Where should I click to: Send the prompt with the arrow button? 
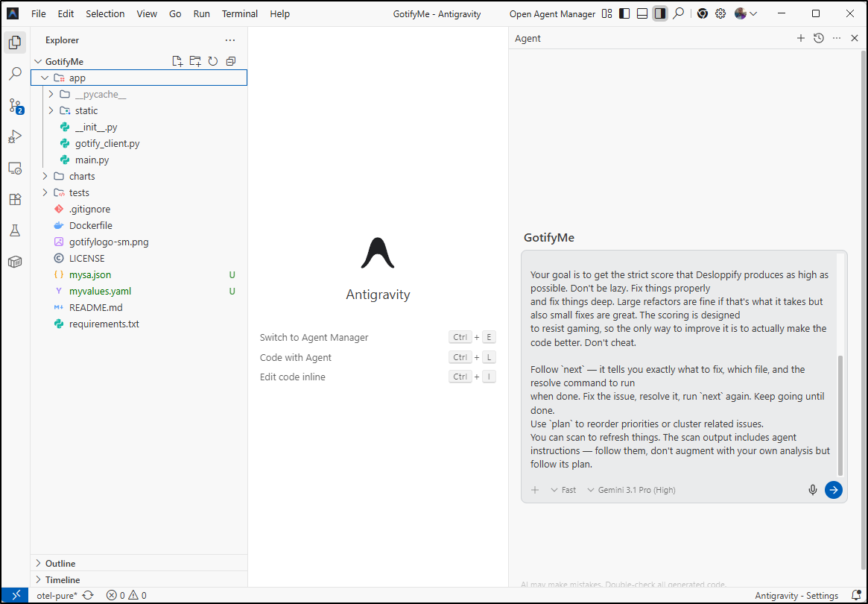click(x=833, y=490)
